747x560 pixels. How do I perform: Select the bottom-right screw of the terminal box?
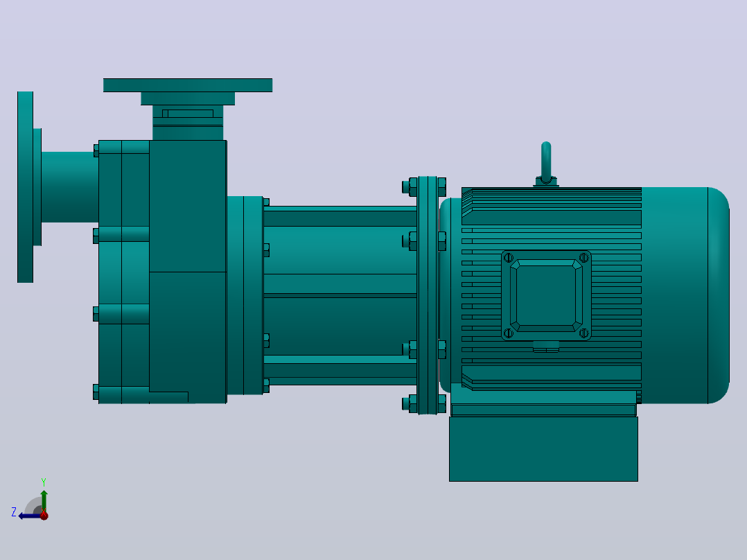583,333
